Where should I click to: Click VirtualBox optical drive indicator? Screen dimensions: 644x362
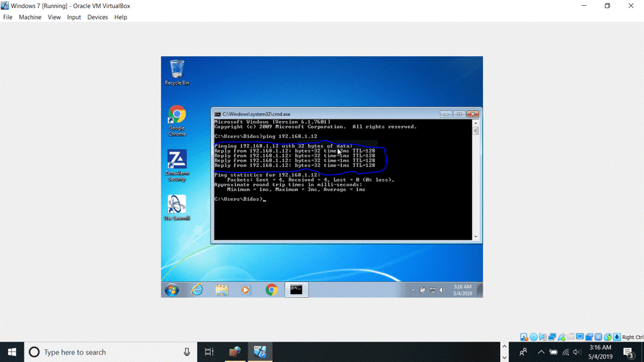click(534, 337)
